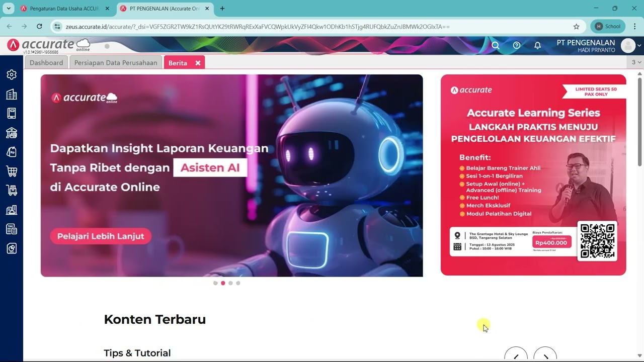Close the Pengaturan Data Usaha browser tab
644x362 pixels.
click(x=107, y=9)
